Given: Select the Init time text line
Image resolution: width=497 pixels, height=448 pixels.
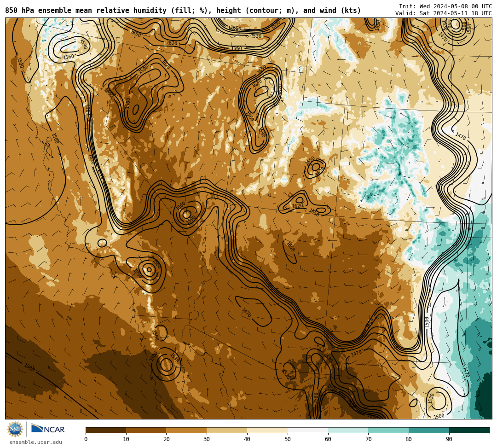Looking at the screenshot, I should (445, 6).
